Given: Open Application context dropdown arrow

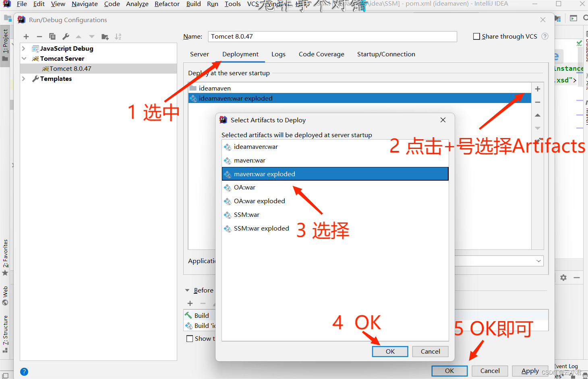Looking at the screenshot, I should tap(538, 261).
